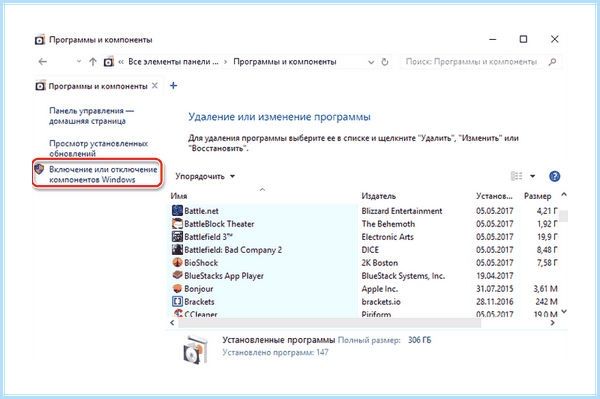This screenshot has width=600, height=399.
Task: Click publisher brackets.io
Action: coord(381,302)
